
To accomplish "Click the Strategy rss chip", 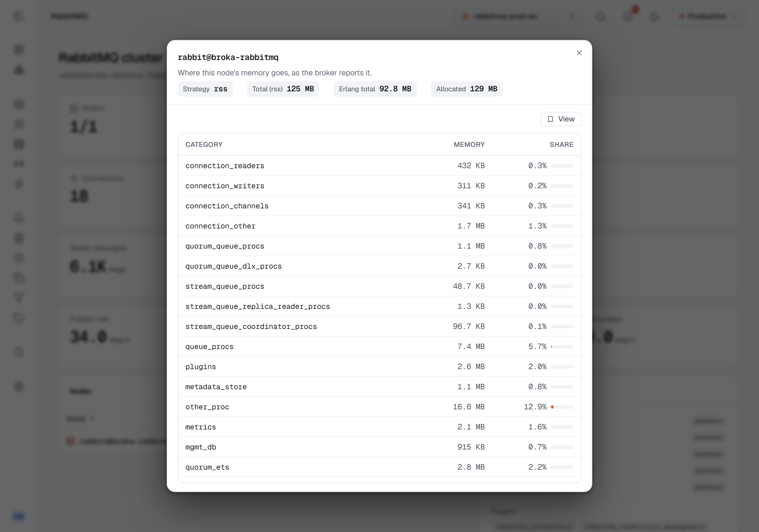I will pos(205,89).
